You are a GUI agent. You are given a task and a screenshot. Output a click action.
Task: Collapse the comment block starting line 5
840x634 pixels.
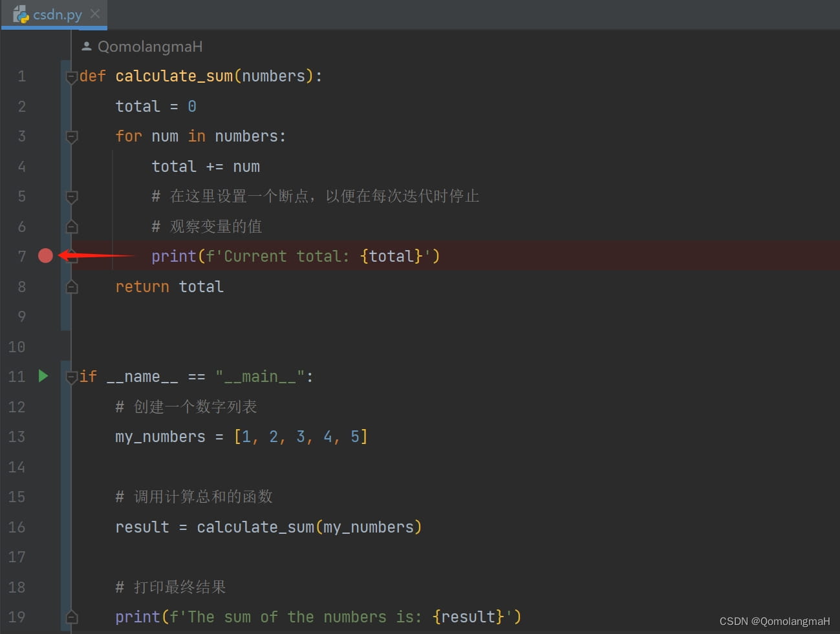click(72, 197)
